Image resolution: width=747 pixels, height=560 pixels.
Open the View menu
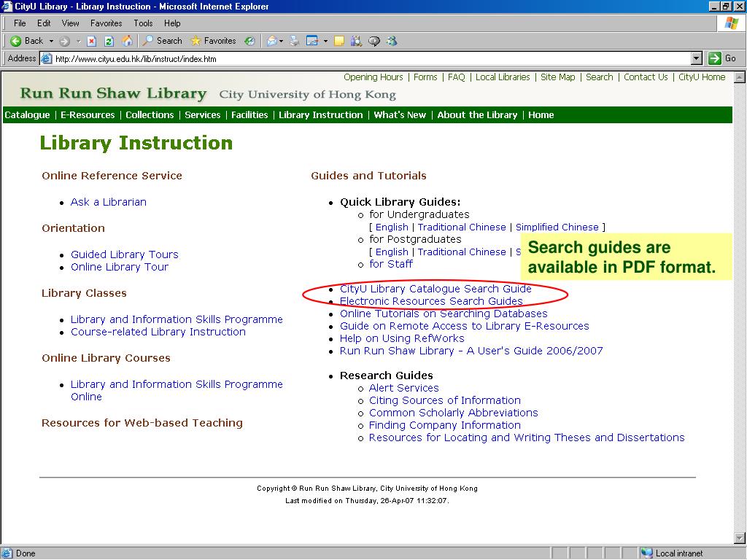pyautogui.click(x=71, y=23)
